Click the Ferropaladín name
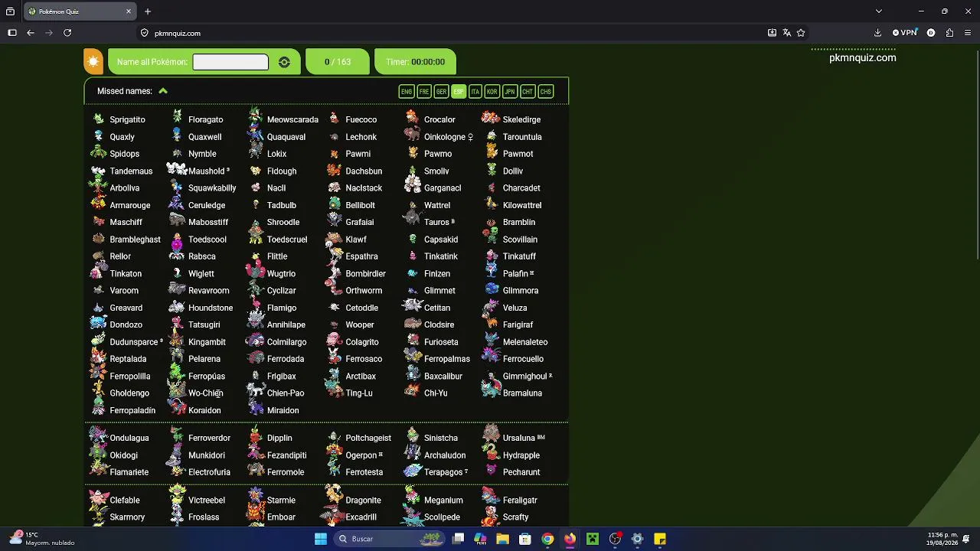This screenshot has height=551, width=980. (132, 410)
